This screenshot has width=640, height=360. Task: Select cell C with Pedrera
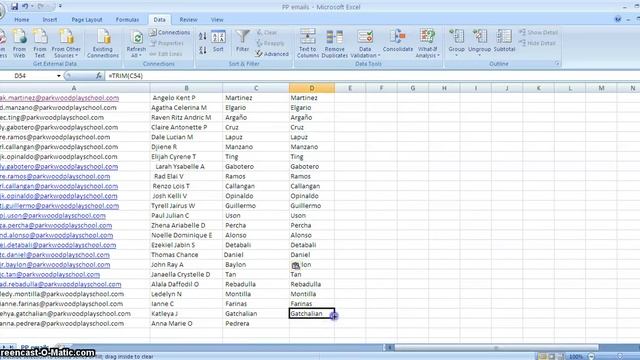tap(256, 323)
